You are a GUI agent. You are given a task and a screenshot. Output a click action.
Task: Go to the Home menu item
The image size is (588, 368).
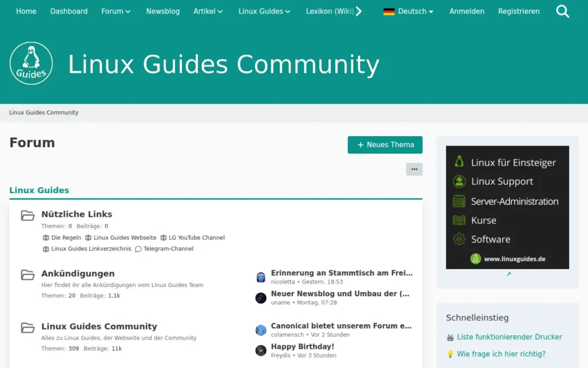(x=26, y=11)
